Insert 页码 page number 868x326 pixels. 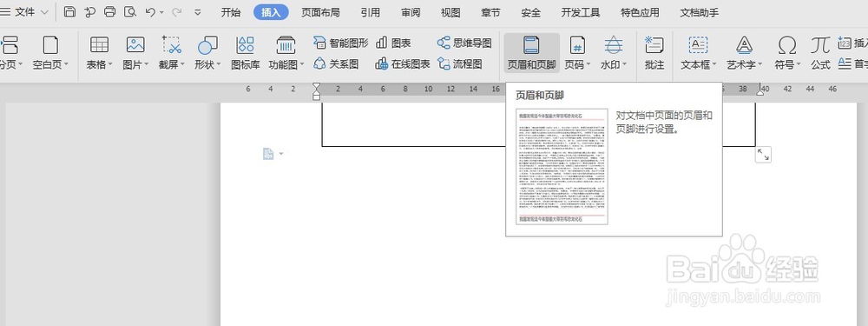point(577,53)
